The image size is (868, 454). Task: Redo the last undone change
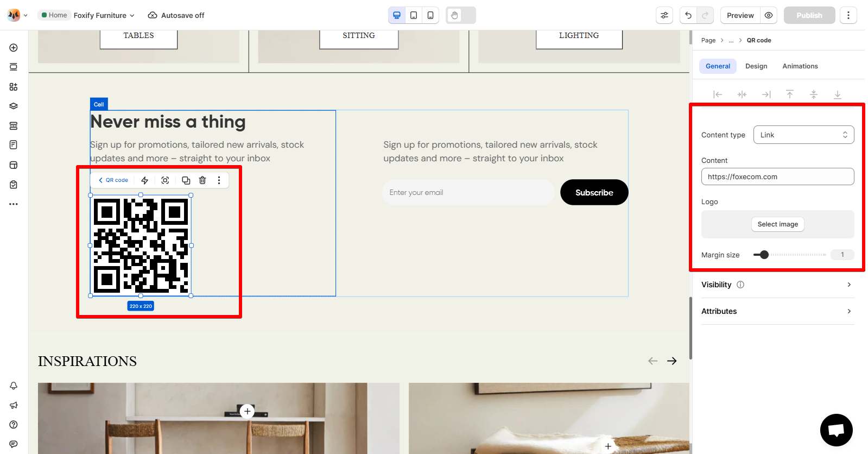(x=705, y=15)
